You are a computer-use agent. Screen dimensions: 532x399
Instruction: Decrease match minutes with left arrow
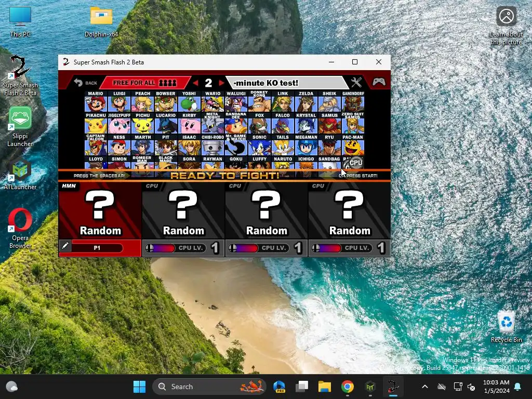pyautogui.click(x=195, y=83)
